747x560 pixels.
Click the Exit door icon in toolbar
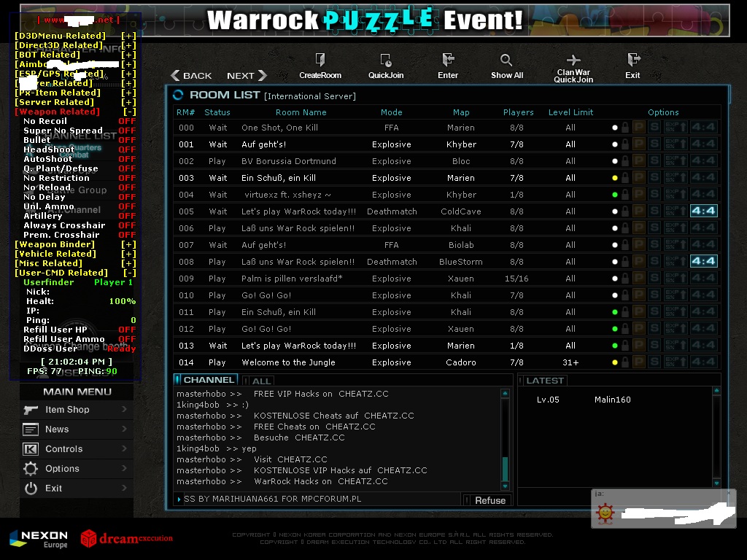[x=634, y=60]
